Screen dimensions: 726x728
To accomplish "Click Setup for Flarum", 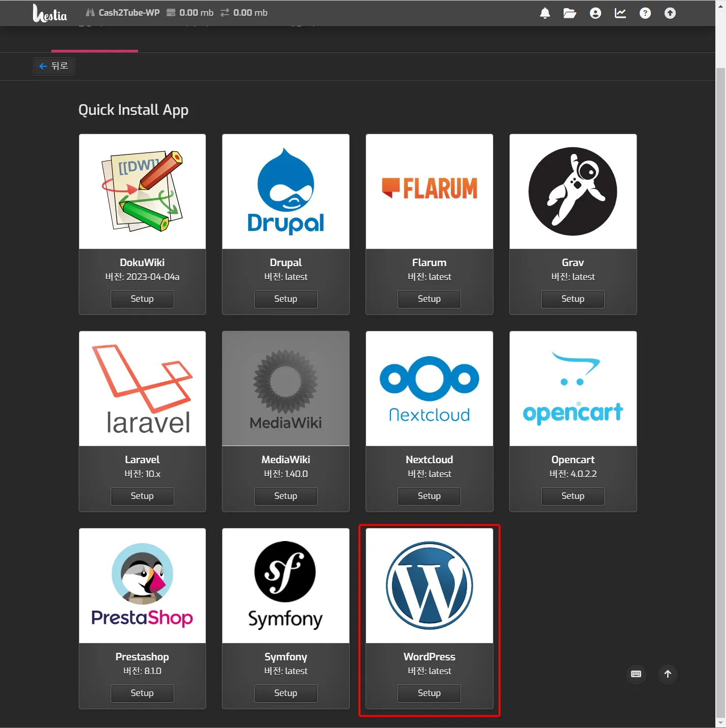I will coord(429,299).
